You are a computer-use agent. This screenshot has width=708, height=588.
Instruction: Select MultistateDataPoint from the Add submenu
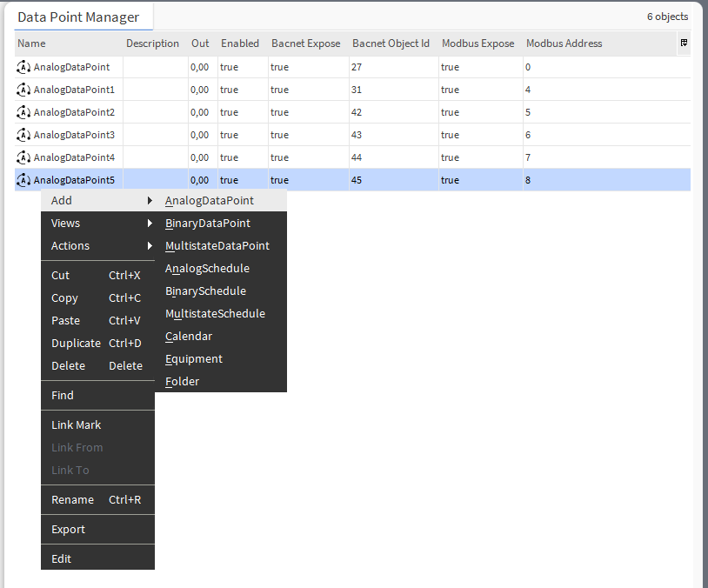[217, 245]
